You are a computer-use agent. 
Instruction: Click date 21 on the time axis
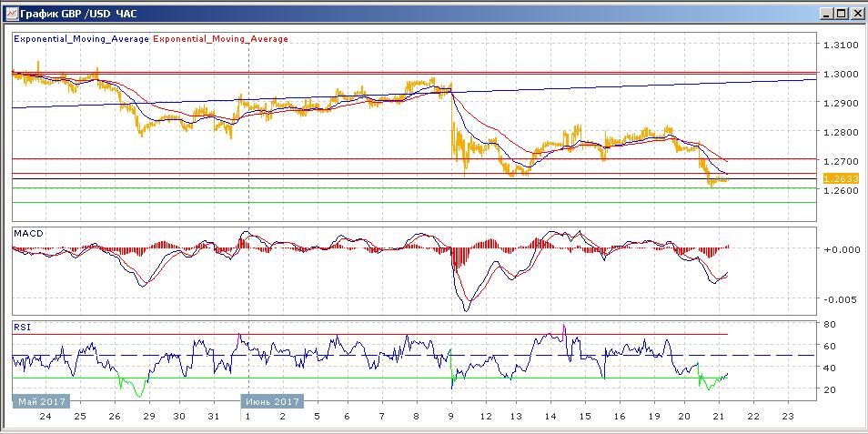(x=721, y=415)
